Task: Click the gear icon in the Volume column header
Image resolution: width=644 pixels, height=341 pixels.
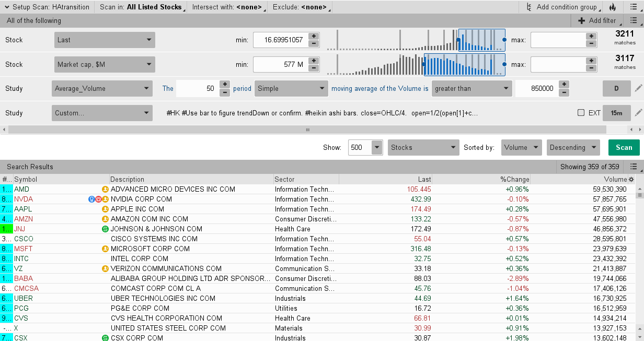Action: click(631, 179)
